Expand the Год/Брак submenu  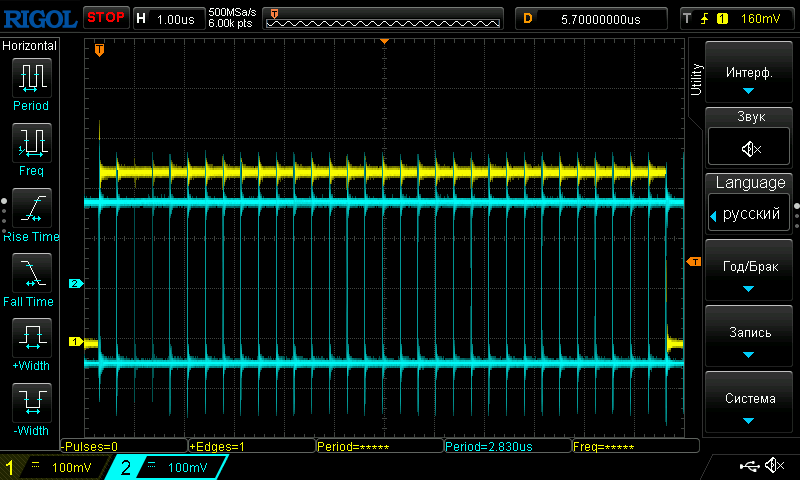point(749,272)
